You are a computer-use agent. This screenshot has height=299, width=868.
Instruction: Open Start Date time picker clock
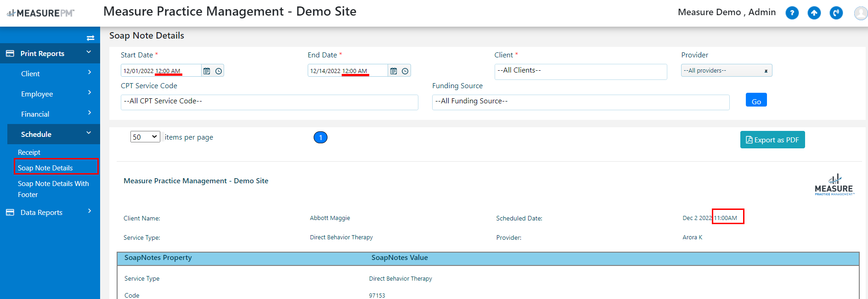coord(219,71)
